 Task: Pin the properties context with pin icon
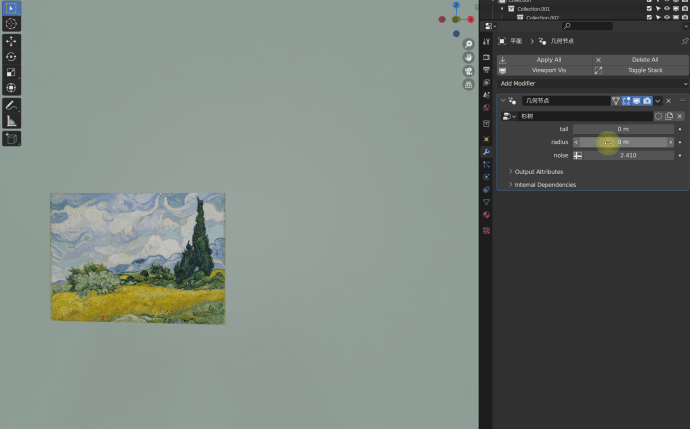pos(684,41)
